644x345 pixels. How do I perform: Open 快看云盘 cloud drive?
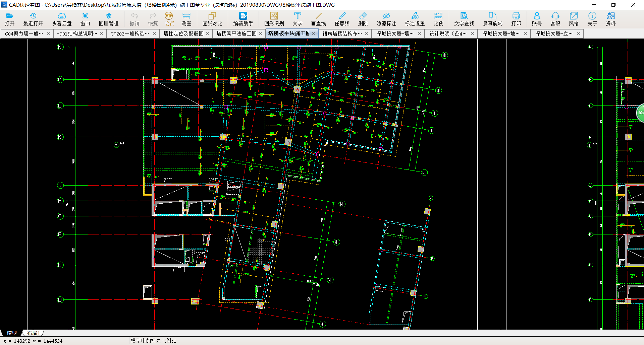(62, 19)
